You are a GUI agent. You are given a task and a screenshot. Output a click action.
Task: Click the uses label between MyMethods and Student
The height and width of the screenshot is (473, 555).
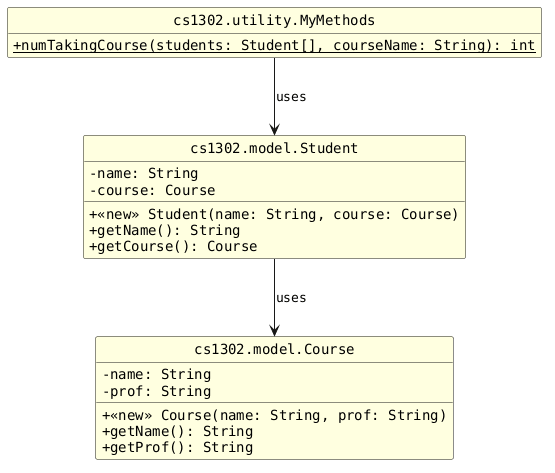coord(291,97)
